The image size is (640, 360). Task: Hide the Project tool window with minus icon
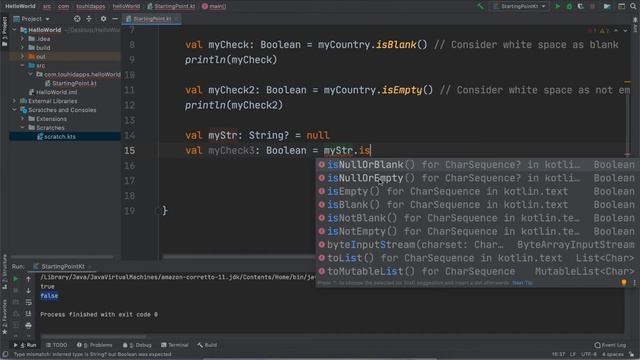pyautogui.click(x=115, y=19)
